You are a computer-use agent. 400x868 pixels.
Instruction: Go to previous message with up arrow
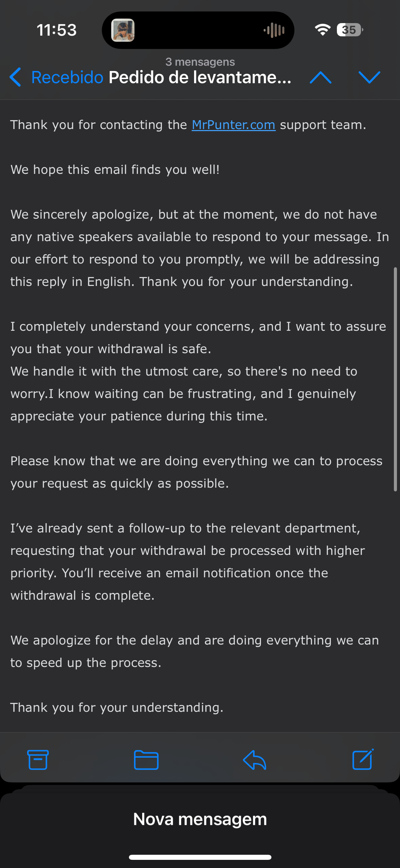click(x=320, y=77)
